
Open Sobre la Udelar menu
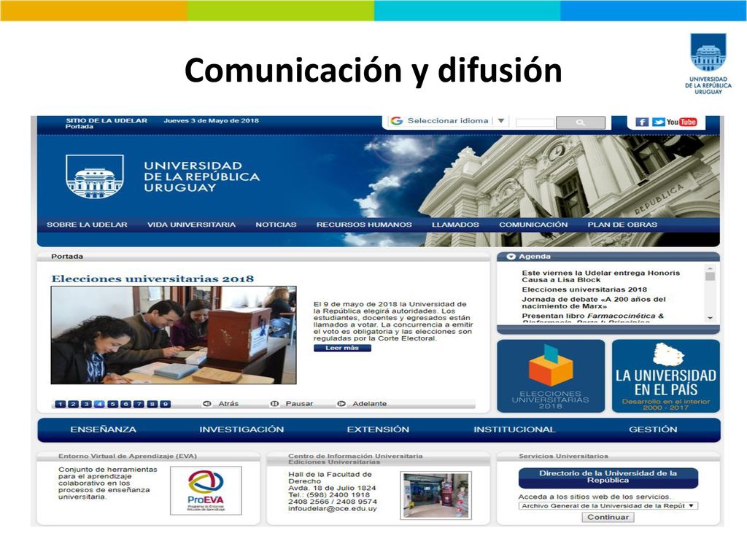pyautogui.click(x=88, y=225)
